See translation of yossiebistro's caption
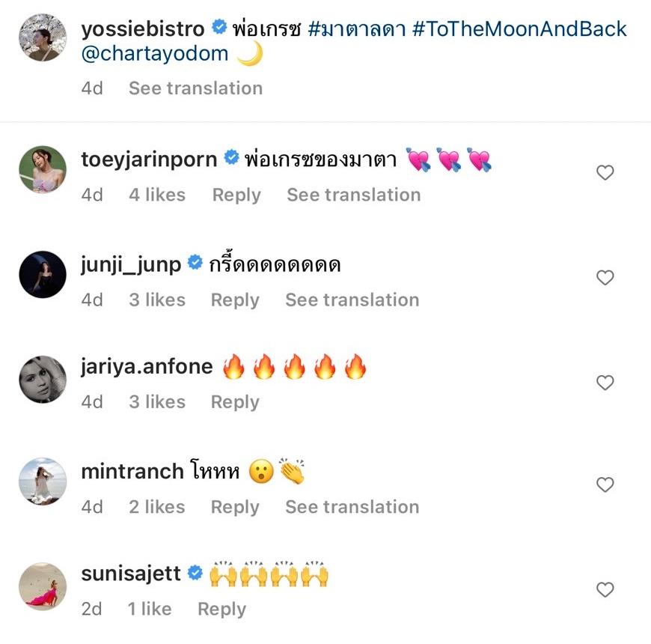Viewport: 651px width, 644px height. pyautogui.click(x=195, y=88)
